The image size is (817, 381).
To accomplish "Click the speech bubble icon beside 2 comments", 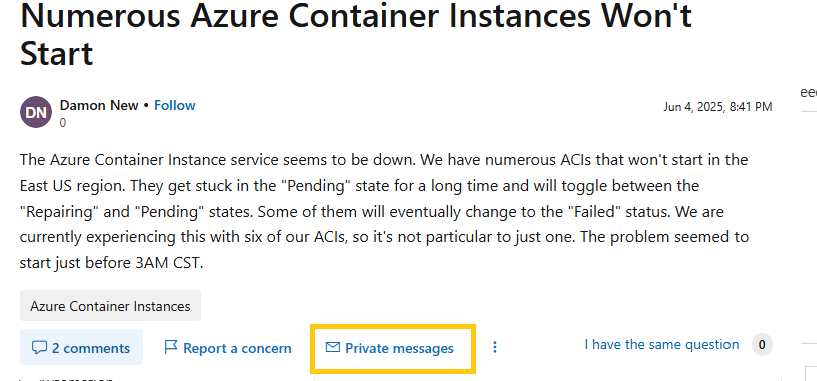I will [x=39, y=348].
